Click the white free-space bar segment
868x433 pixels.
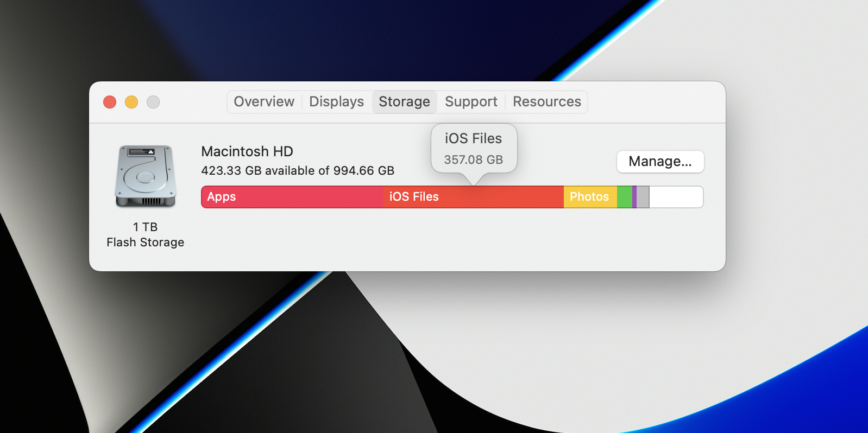coord(676,197)
